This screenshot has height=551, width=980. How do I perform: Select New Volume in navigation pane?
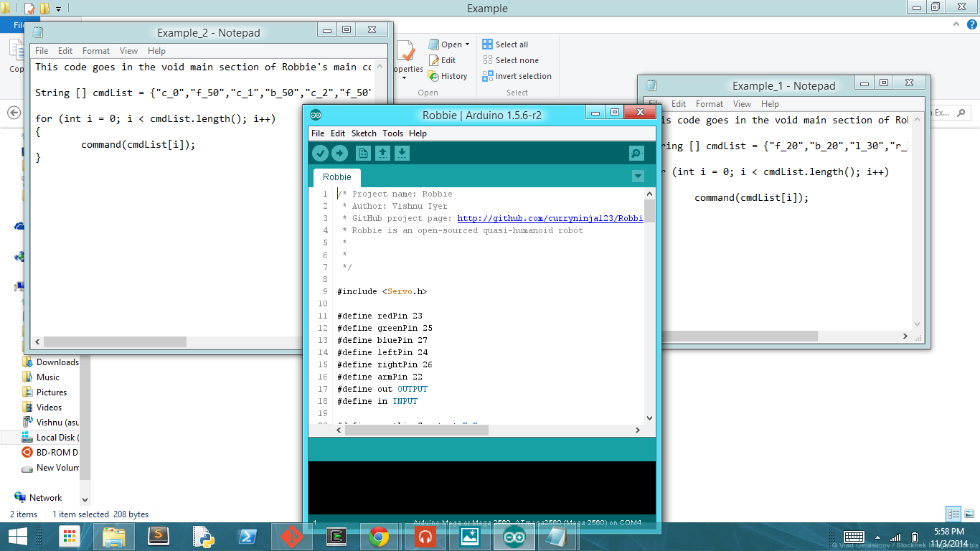(x=50, y=468)
